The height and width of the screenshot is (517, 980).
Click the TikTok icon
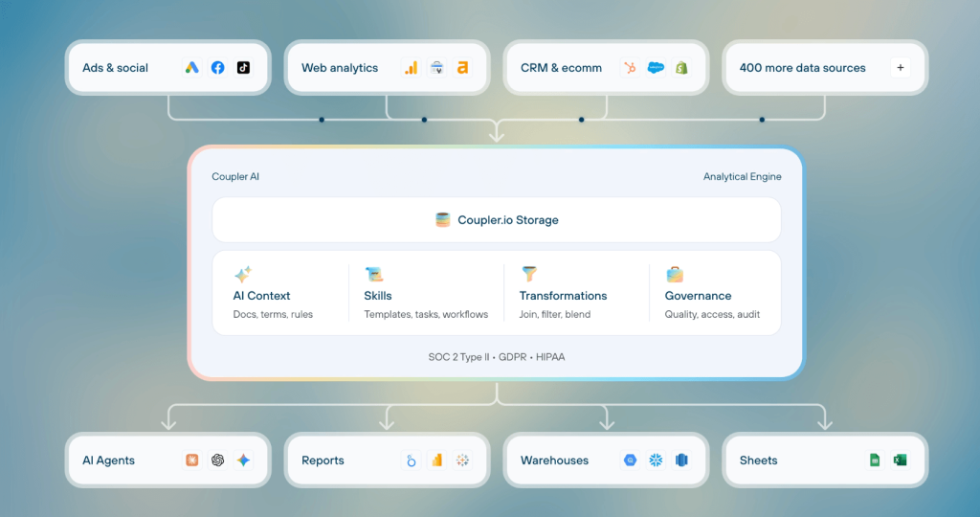coord(243,68)
